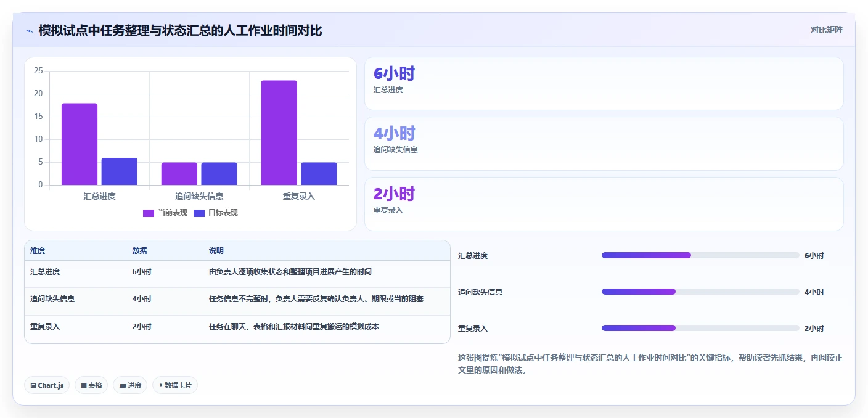The width and height of the screenshot is (868, 418).
Task: Select the 追问缺失信息 table cell
Action: tap(52, 299)
